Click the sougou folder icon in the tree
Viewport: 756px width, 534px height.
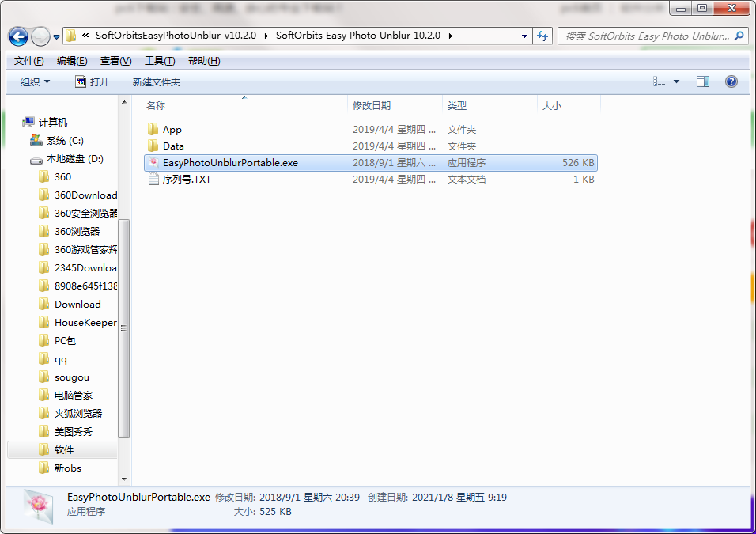point(43,377)
